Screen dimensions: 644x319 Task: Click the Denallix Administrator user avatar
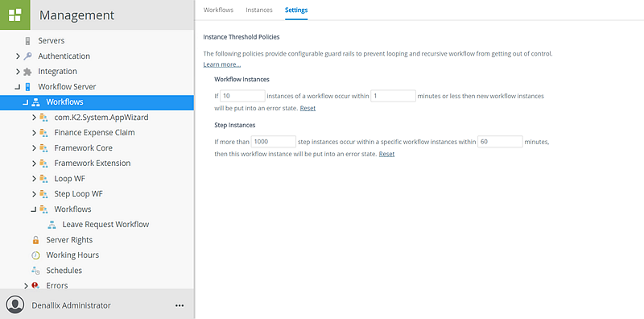pyautogui.click(x=15, y=305)
